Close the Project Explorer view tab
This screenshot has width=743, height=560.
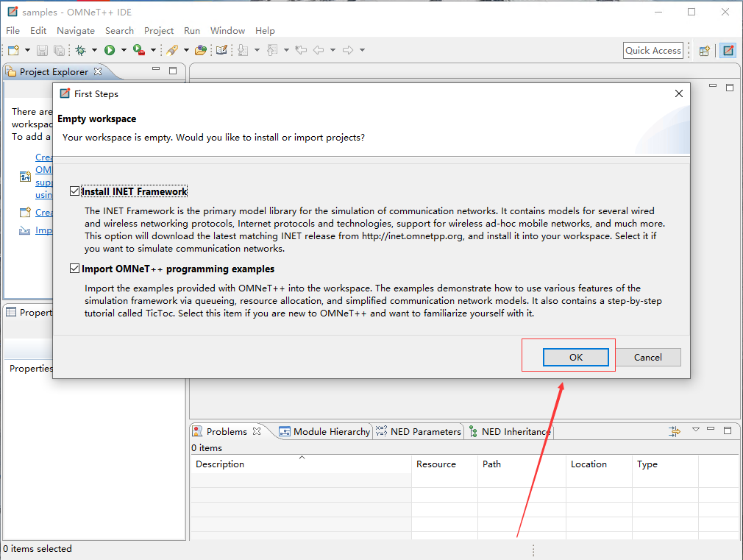[98, 71]
